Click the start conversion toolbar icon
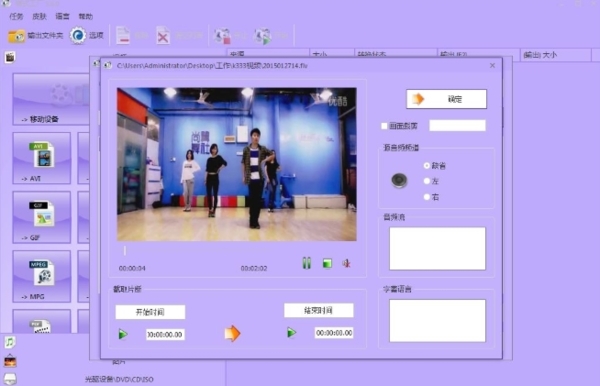Viewport: 600px width, 386px height. (263, 36)
